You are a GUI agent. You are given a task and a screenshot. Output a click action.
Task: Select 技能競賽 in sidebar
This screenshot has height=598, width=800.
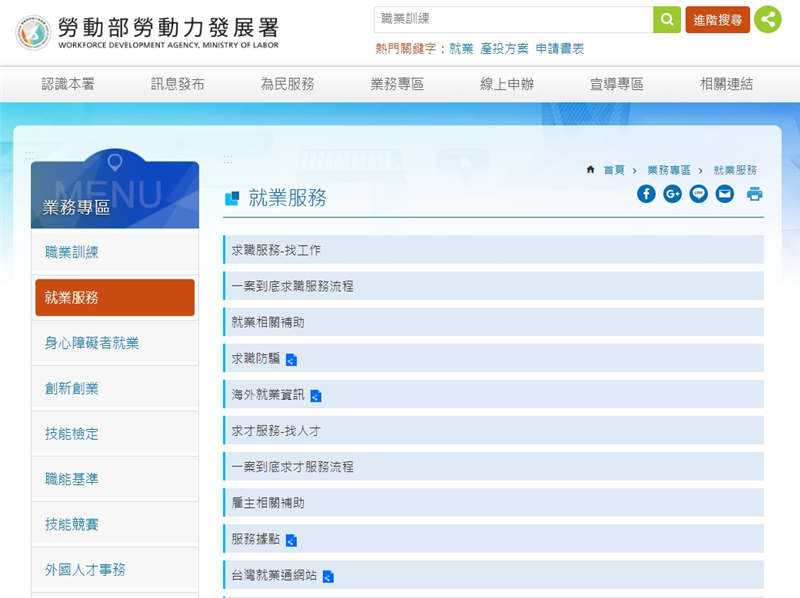pyautogui.click(x=115, y=524)
